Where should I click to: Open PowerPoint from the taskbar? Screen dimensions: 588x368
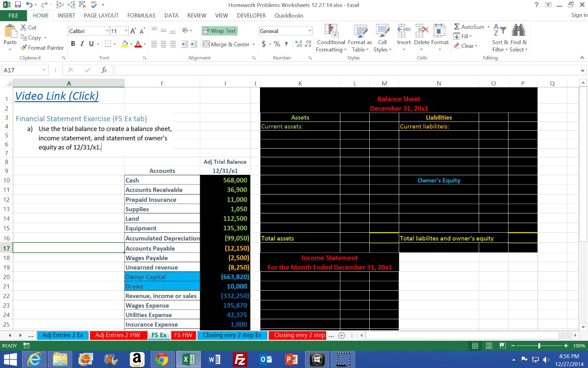[292, 359]
